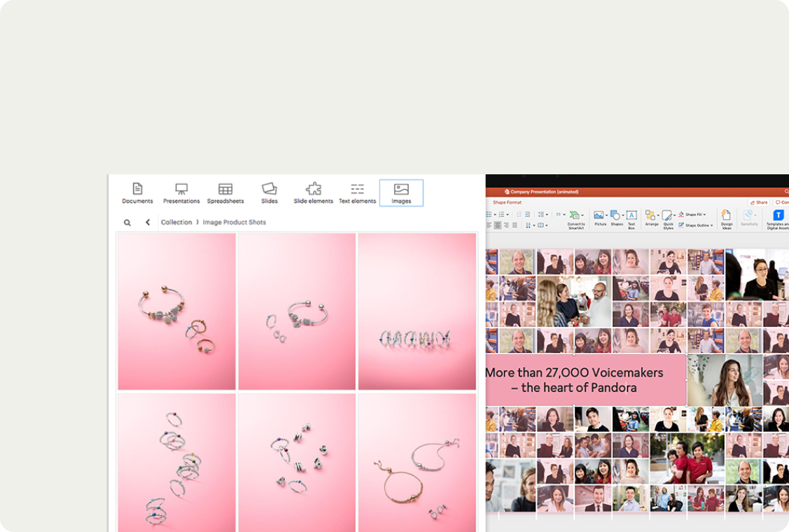Open the Picture dropdown arrow
The height and width of the screenshot is (532, 789).
(608, 216)
